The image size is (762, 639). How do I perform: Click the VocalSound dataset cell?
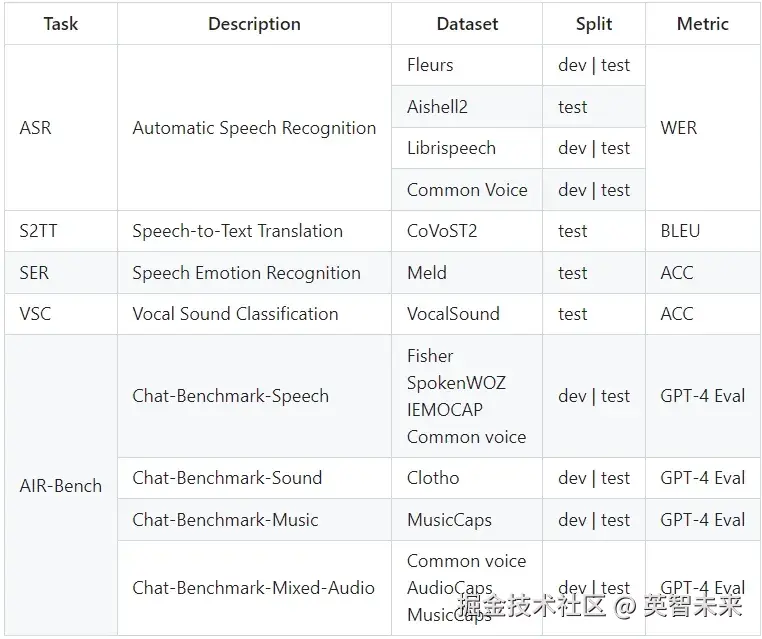point(453,314)
